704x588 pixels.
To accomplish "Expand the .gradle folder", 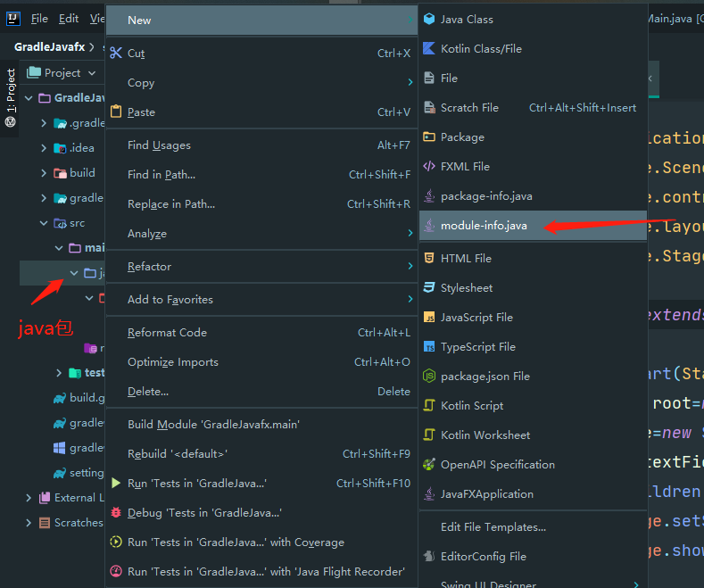I will coord(44,123).
